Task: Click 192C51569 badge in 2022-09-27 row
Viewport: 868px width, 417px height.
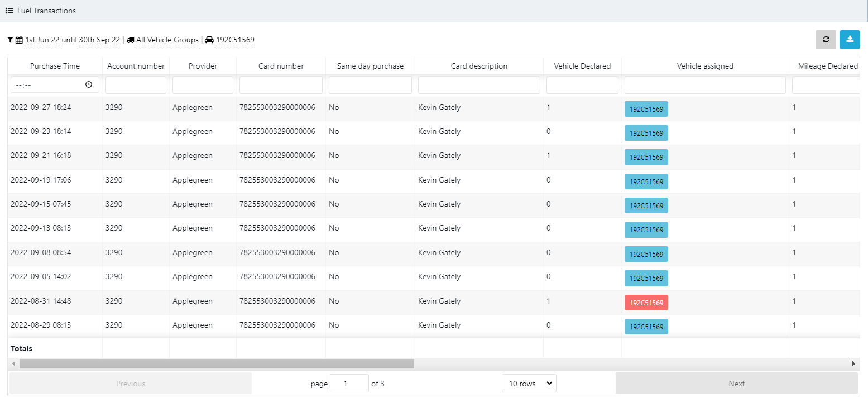Action: pyautogui.click(x=646, y=109)
